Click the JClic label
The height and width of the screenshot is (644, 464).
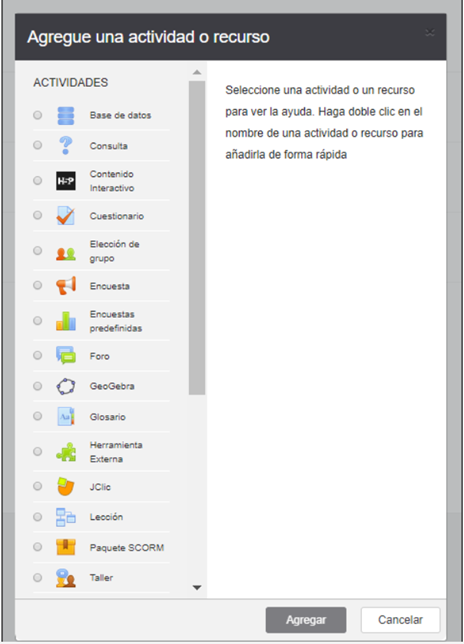pos(100,487)
